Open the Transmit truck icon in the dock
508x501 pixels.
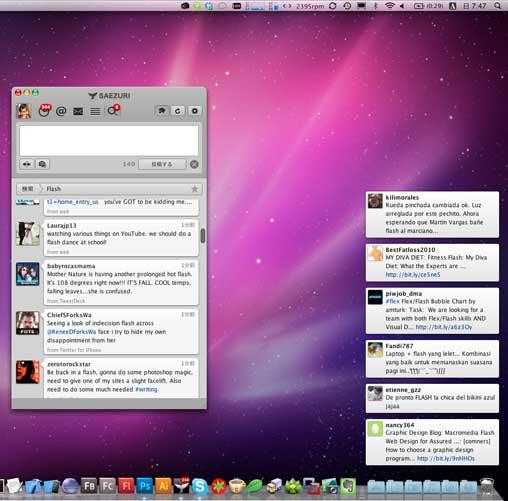tap(274, 486)
